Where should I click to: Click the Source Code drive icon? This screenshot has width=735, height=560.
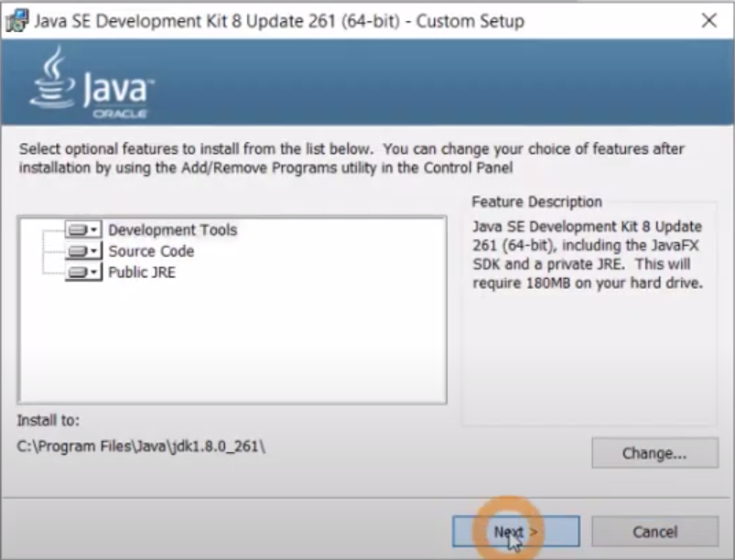(x=79, y=252)
